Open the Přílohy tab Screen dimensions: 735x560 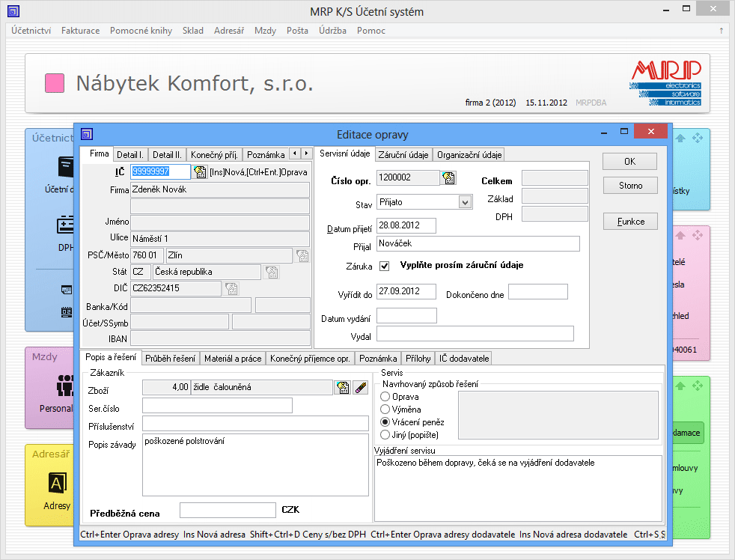(418, 359)
